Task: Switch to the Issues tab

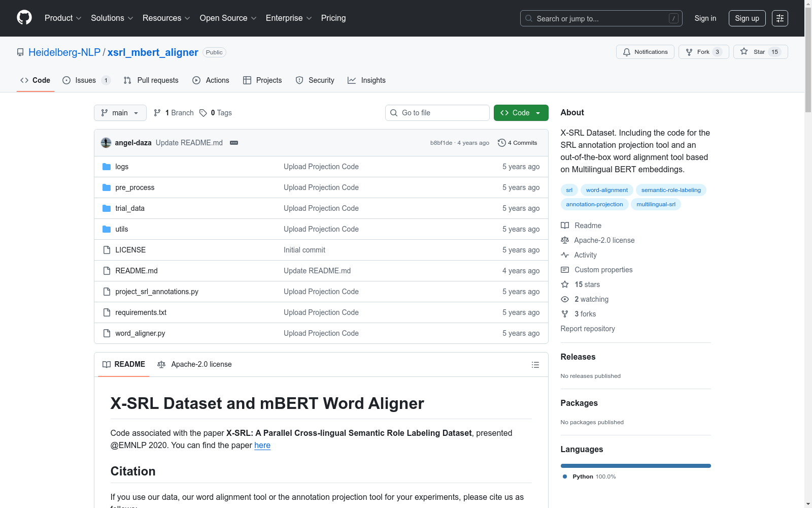Action: pos(86,80)
